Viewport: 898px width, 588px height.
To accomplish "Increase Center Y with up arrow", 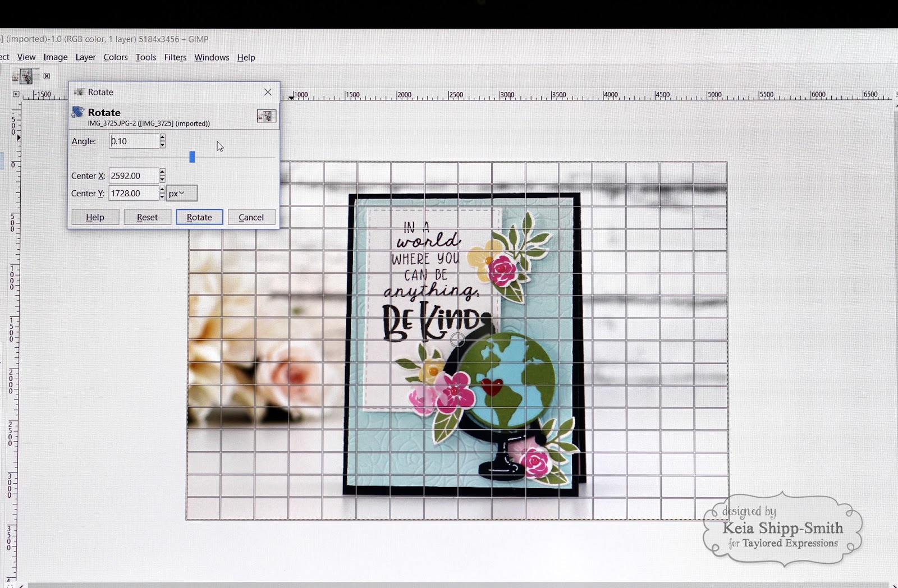I will pos(162,189).
